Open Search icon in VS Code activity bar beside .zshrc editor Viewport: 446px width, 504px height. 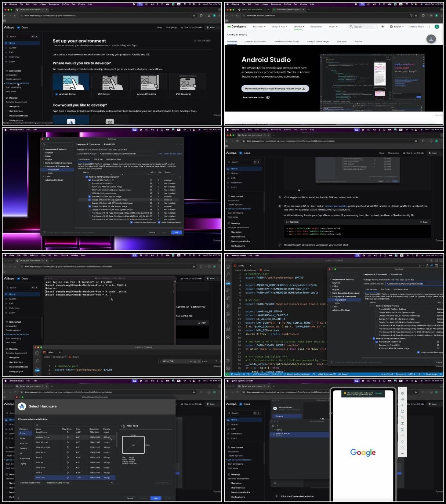(x=228, y=274)
